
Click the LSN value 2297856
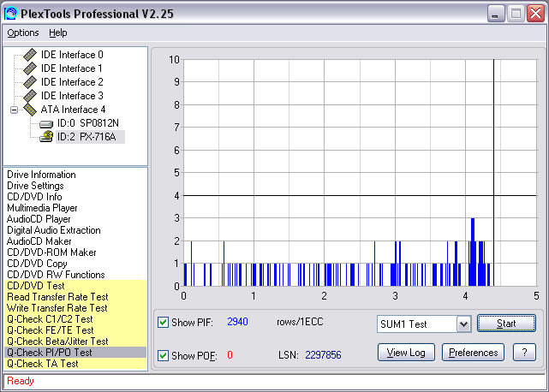click(x=323, y=355)
